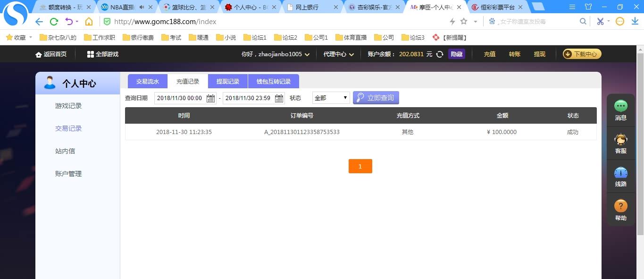Open start date calendar picker

click(x=210, y=98)
